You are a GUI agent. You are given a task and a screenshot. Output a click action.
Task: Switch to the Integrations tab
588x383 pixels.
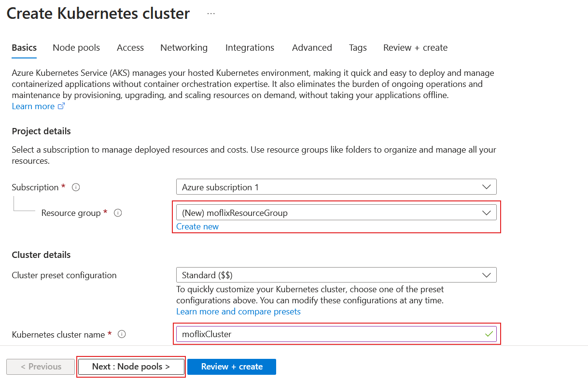coord(250,47)
